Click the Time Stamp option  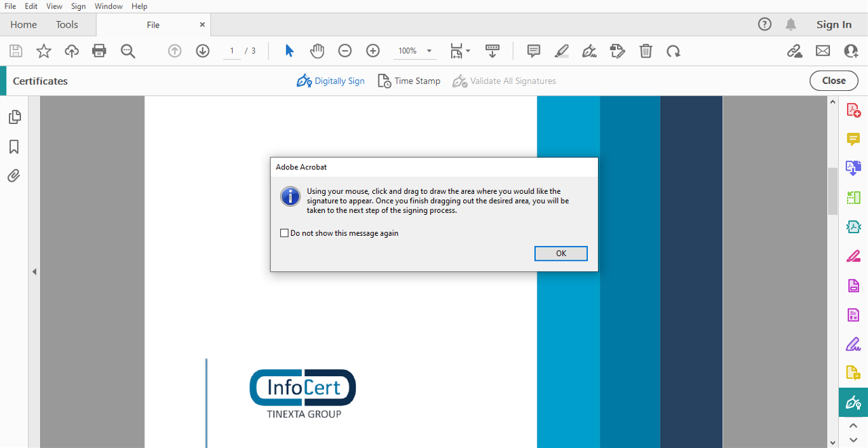pos(409,81)
